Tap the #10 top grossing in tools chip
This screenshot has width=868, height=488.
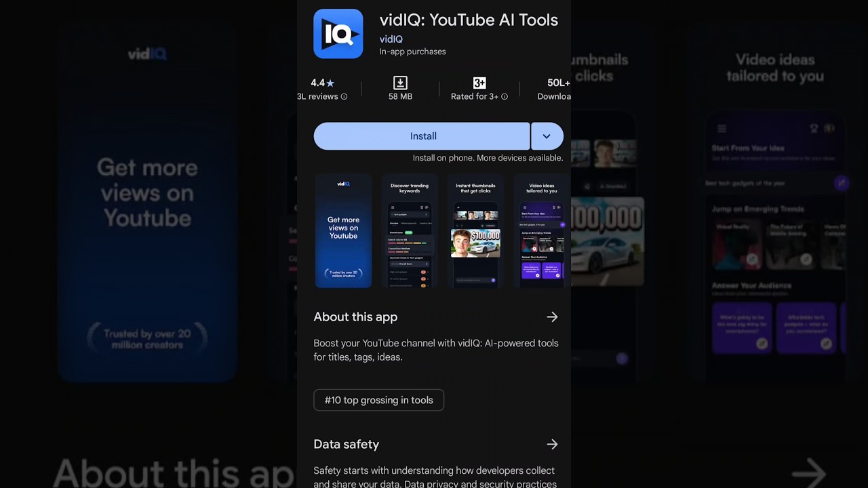coord(378,400)
